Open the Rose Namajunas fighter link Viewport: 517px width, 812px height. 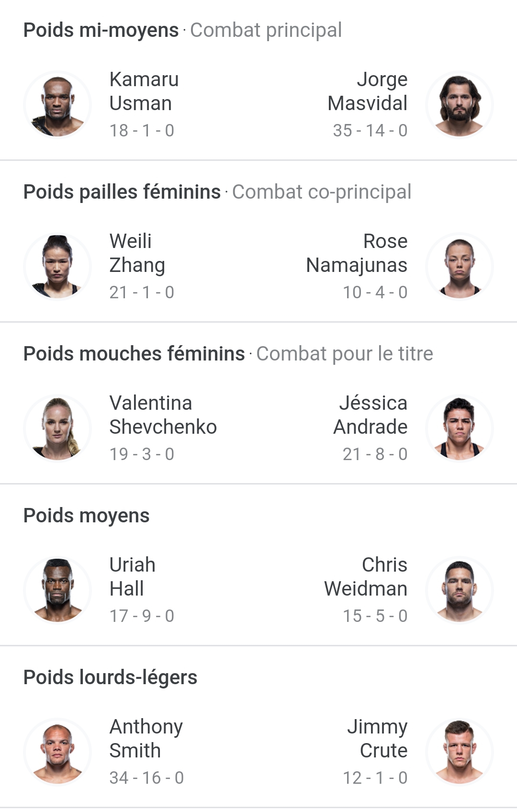(x=357, y=253)
